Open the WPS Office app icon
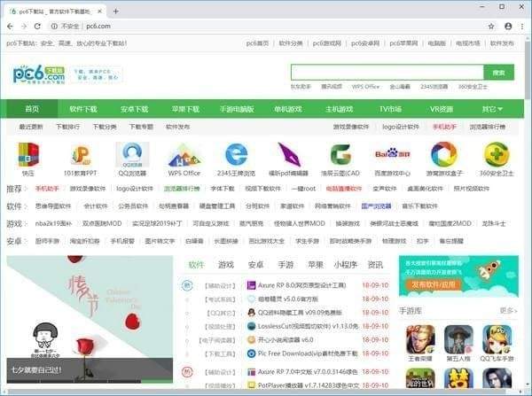Viewport: 532px width, 396px height. (184, 155)
